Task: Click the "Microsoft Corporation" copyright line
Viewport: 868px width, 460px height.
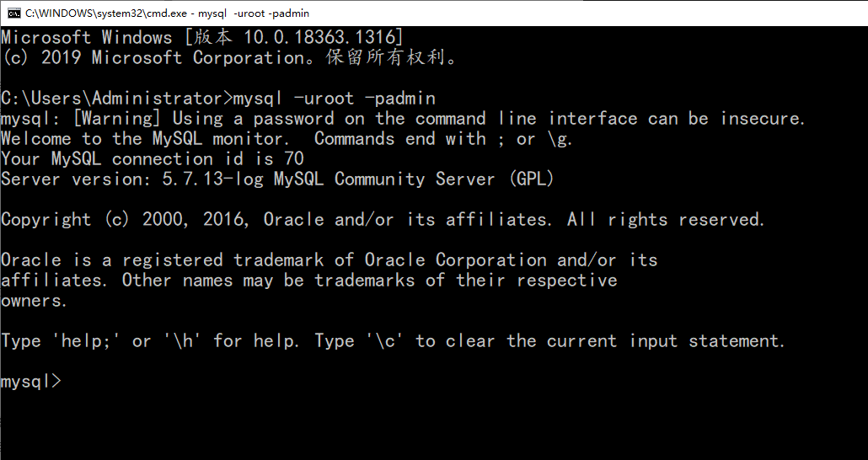Action: pos(229,58)
